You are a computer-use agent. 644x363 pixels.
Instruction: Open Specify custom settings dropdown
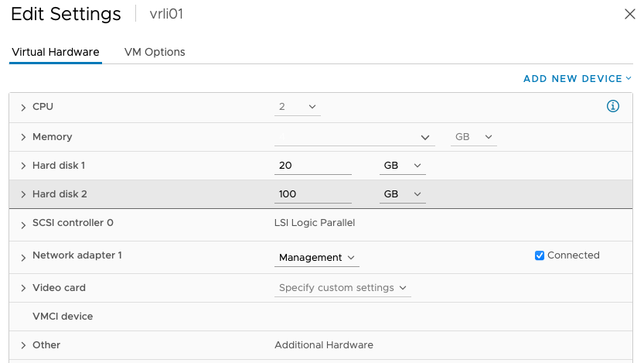(x=342, y=288)
